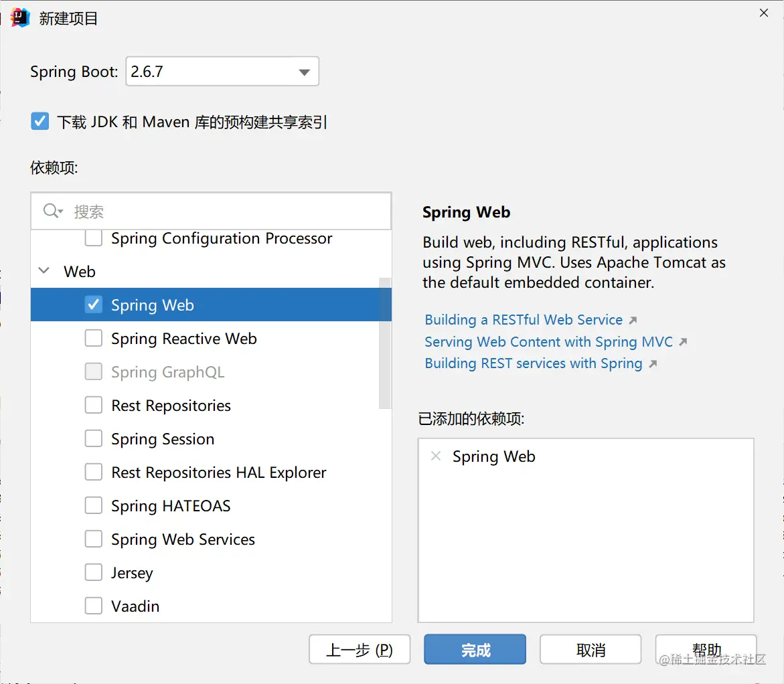
Task: Check the Vaadin checkbox
Action: pyautogui.click(x=94, y=606)
